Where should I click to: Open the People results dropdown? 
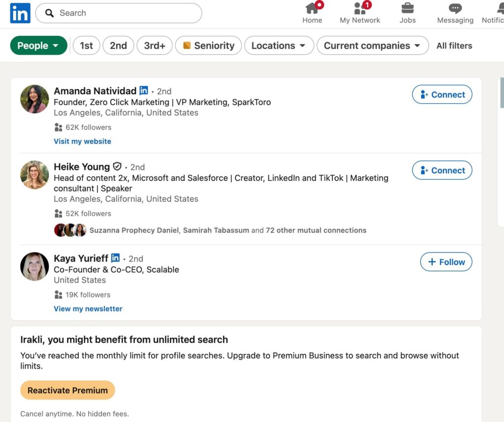[x=38, y=45]
